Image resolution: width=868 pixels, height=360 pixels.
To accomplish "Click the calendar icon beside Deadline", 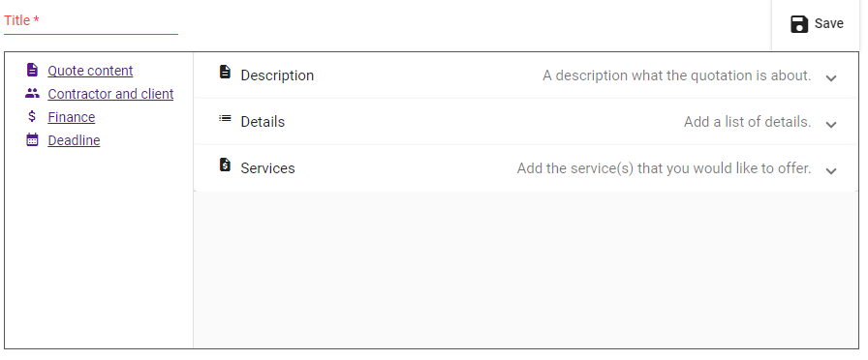I will click(33, 139).
